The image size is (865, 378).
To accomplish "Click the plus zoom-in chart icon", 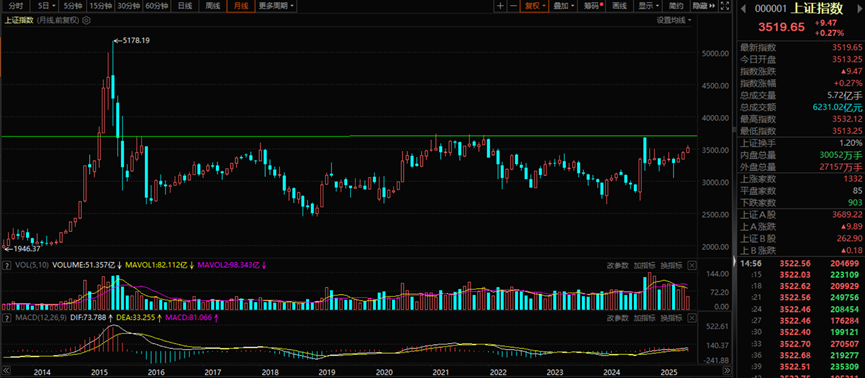I will (500, 6).
